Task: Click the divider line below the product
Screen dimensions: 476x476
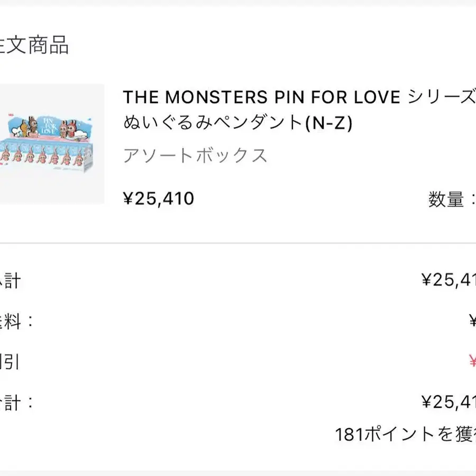Action: coord(238,243)
